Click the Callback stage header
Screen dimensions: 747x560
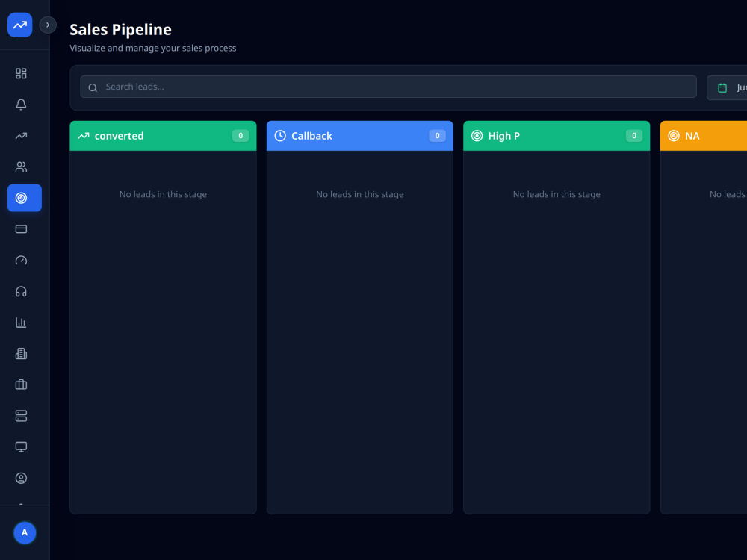click(360, 136)
